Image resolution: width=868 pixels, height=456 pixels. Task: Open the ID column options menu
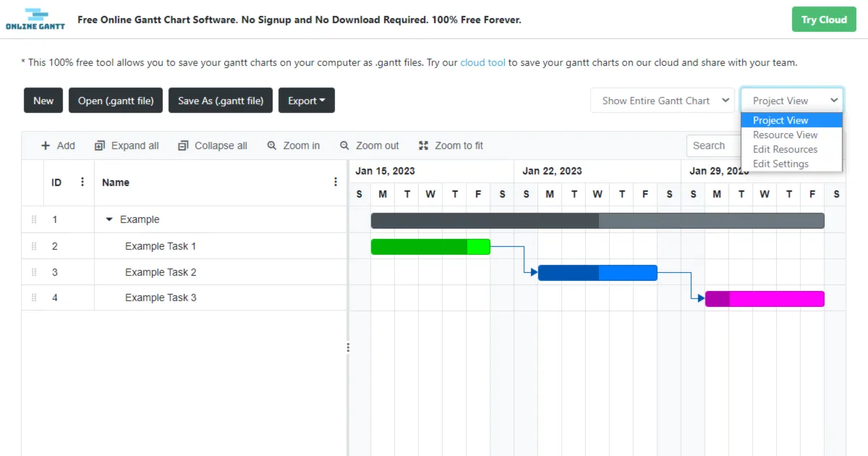pos(82,182)
